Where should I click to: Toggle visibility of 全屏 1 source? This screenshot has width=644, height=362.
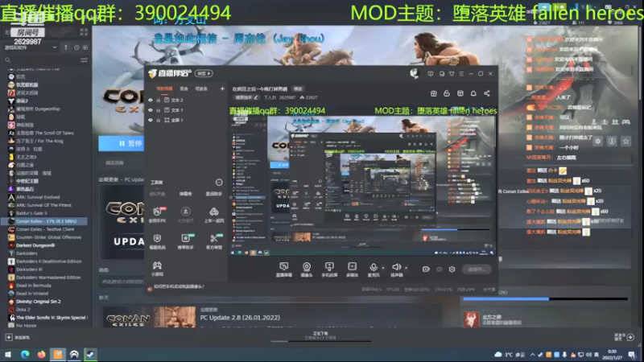point(151,120)
